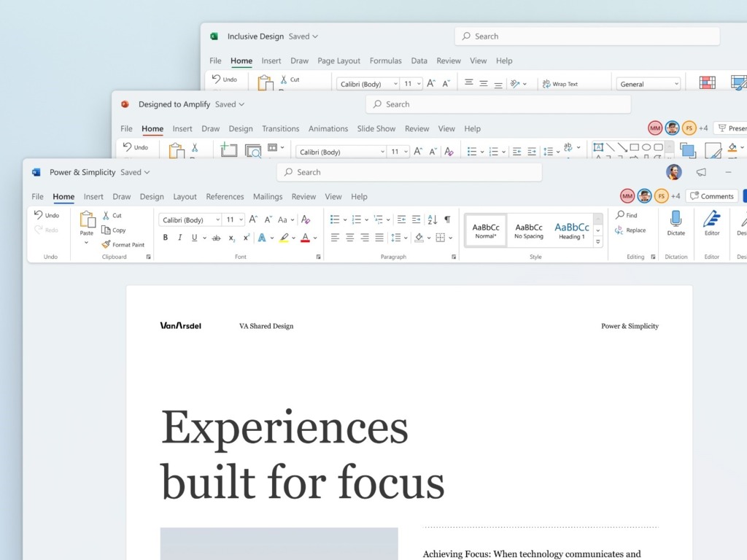Toggle Superscript in Word ribbon

(x=247, y=237)
